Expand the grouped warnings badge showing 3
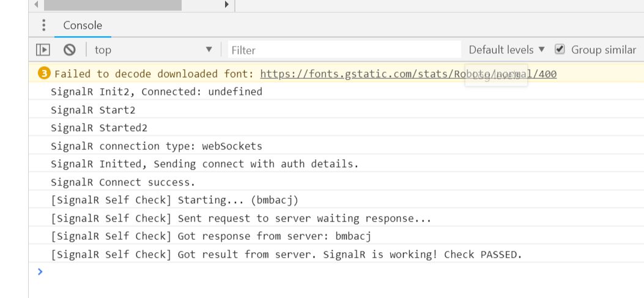The image size is (644, 298). (x=44, y=73)
